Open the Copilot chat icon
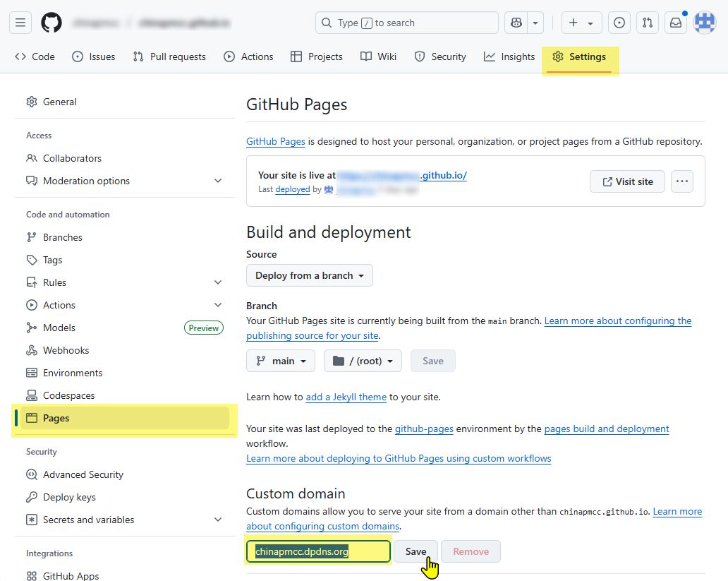The width and height of the screenshot is (728, 581). point(516,23)
